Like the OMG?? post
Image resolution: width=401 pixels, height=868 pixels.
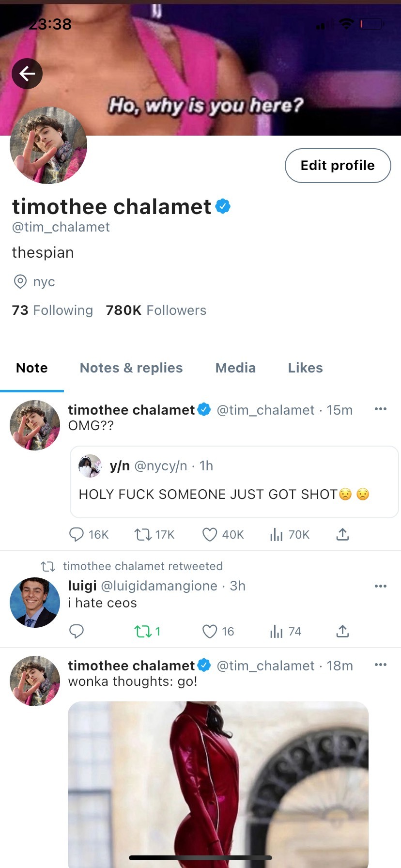(x=209, y=534)
